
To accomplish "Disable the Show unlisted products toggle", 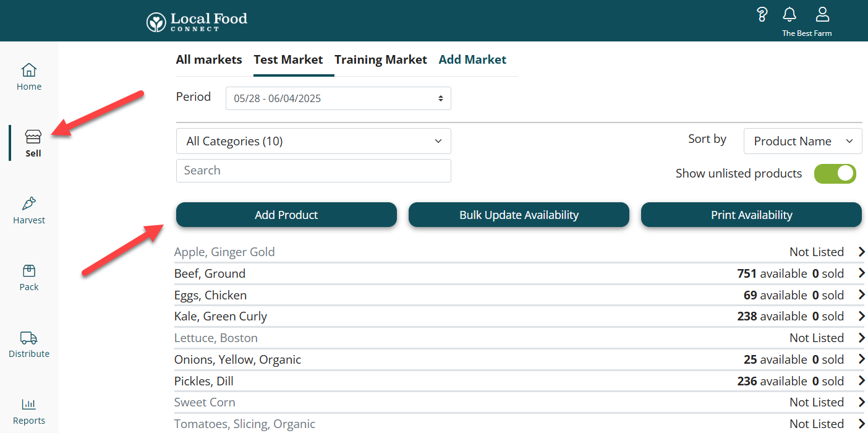I will coord(835,174).
